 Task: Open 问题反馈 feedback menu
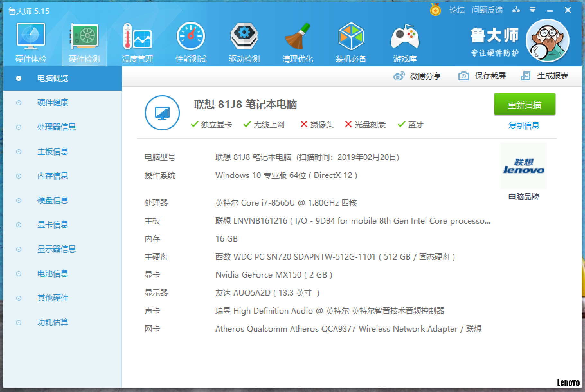pyautogui.click(x=487, y=10)
